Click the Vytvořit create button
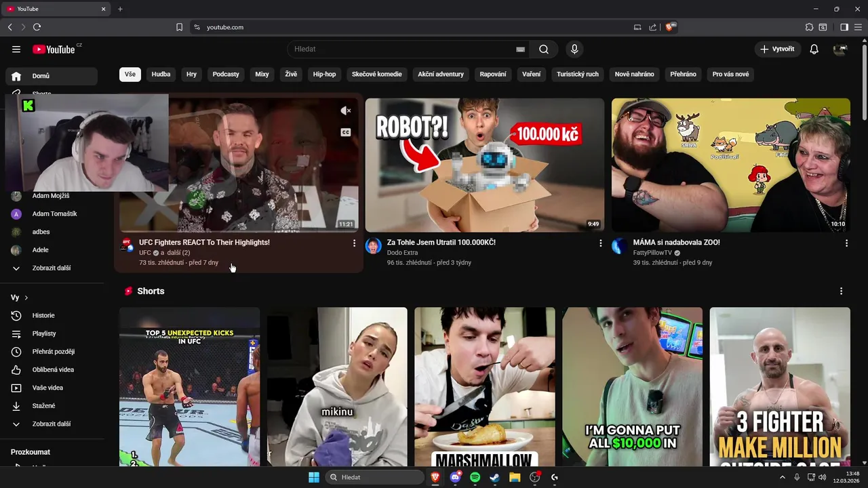Viewport: 868px width, 488px height. pyautogui.click(x=778, y=49)
